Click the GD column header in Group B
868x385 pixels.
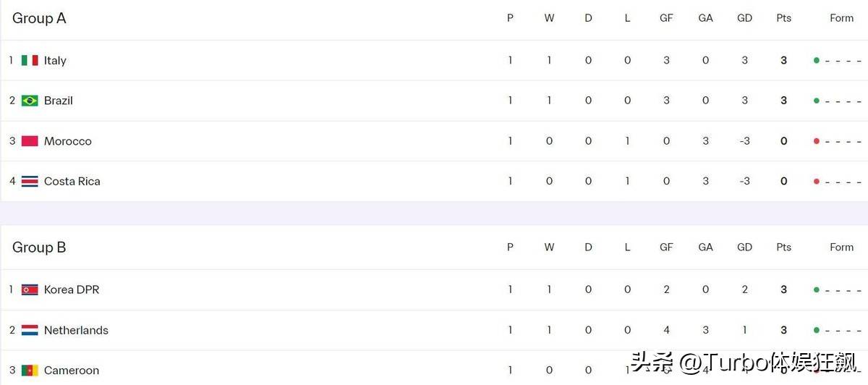744,247
